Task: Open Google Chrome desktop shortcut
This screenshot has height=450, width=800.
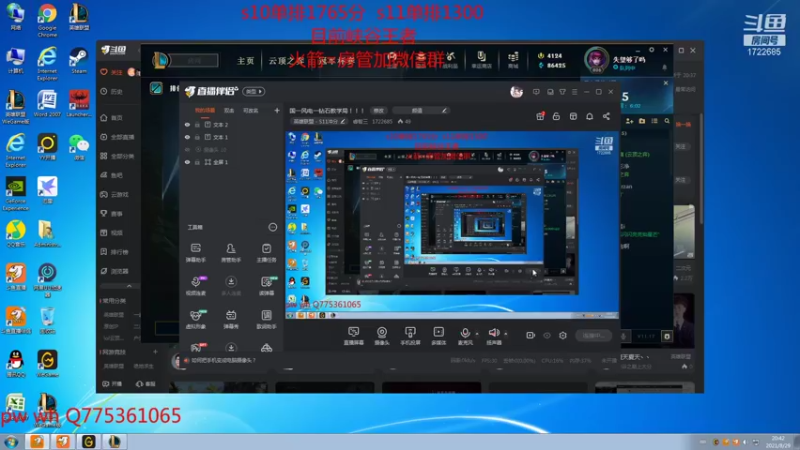Action: [47, 20]
